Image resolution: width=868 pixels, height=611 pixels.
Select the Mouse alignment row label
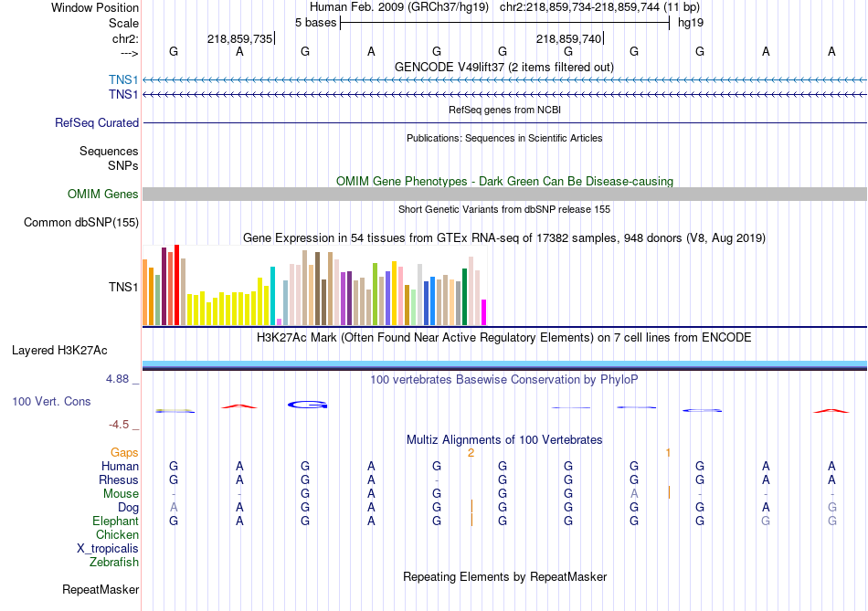(121, 494)
